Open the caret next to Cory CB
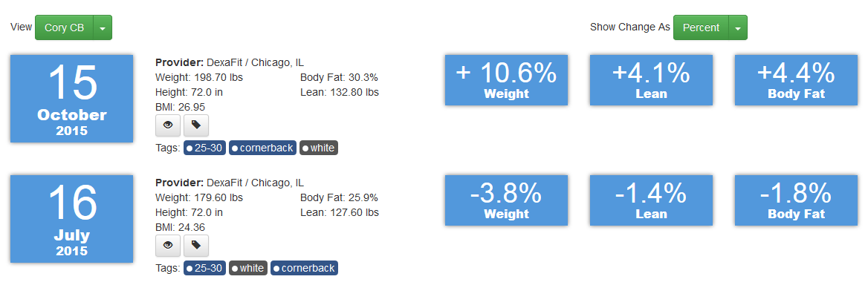This screenshot has height=285, width=868. pyautogui.click(x=103, y=27)
